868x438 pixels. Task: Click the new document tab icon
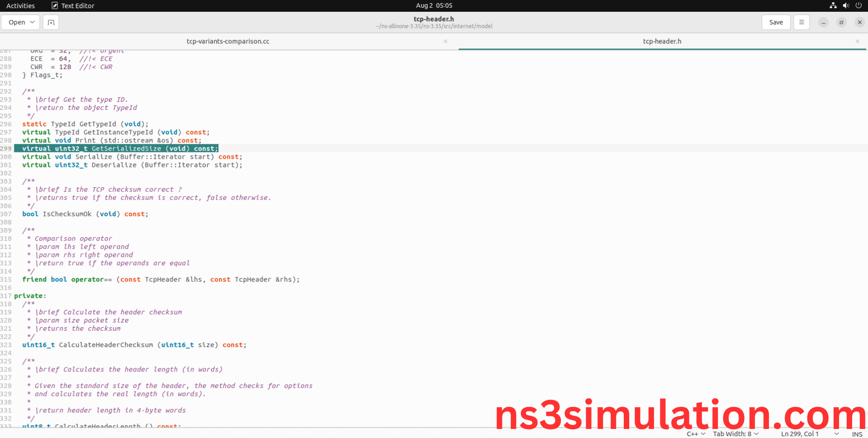click(51, 22)
